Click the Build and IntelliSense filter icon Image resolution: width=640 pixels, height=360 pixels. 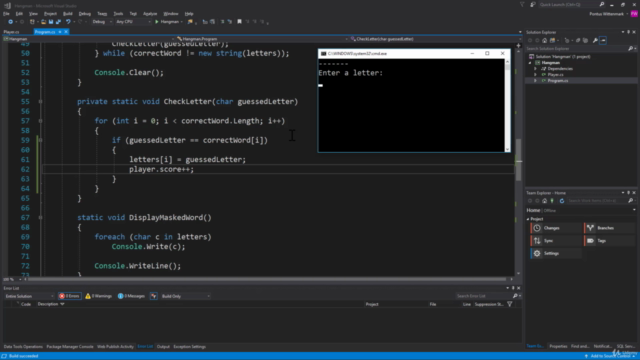tap(153, 296)
